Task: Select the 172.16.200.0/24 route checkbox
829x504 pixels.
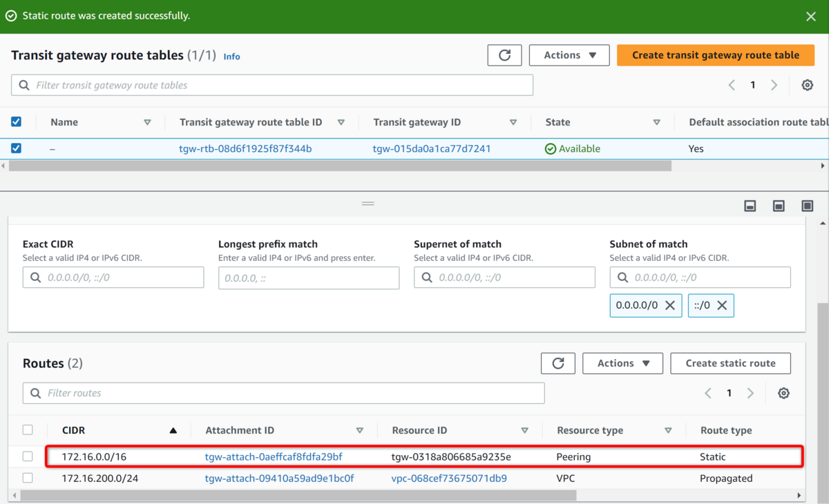Action: (x=28, y=478)
